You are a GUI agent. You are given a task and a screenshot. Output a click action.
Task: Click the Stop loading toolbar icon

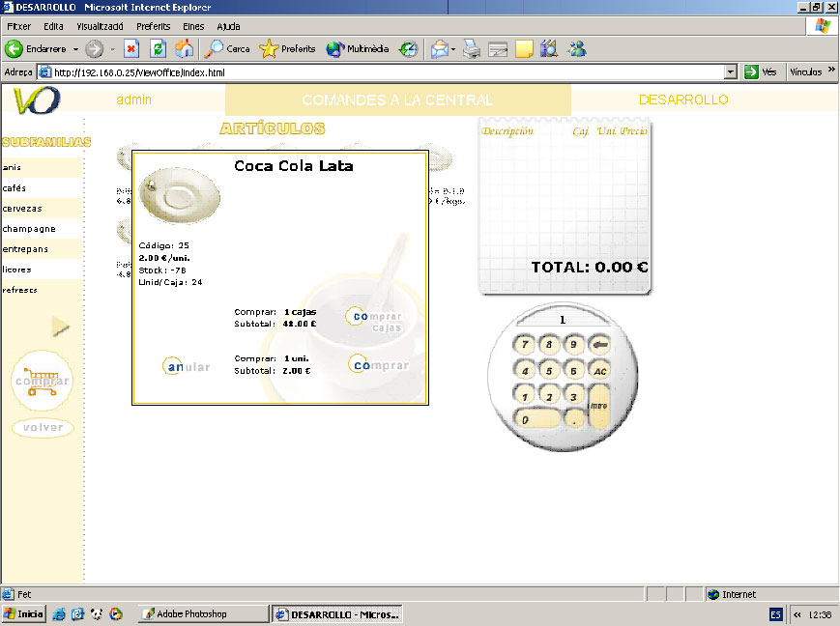131,48
